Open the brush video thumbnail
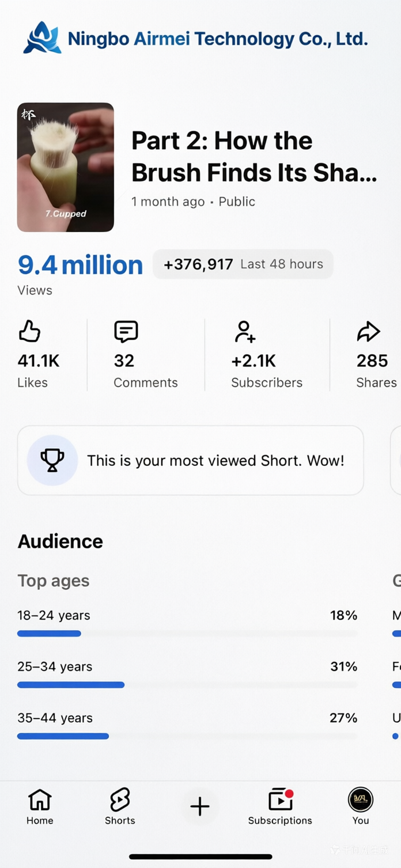The image size is (401, 868). (66, 167)
